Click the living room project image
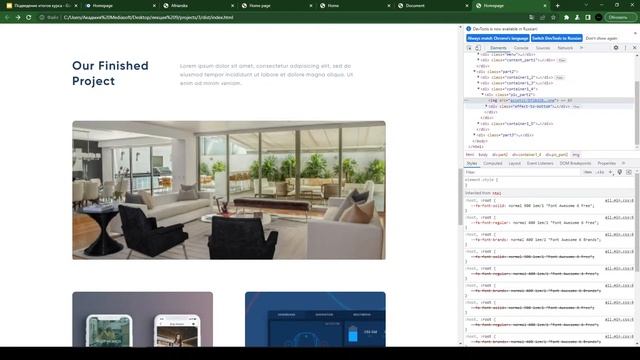The image size is (640, 360). pos(229,190)
